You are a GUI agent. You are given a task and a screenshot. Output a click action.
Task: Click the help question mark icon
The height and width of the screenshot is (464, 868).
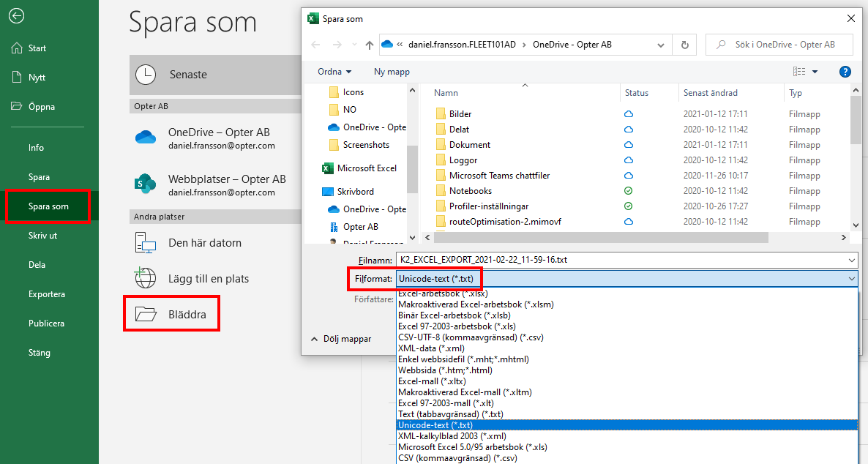845,72
